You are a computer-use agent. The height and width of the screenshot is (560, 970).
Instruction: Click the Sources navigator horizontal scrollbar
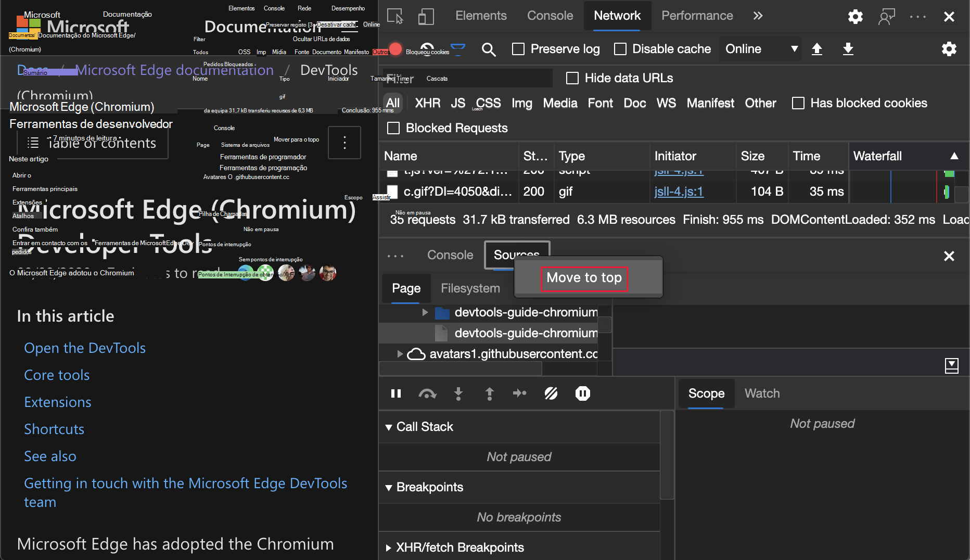point(461,368)
